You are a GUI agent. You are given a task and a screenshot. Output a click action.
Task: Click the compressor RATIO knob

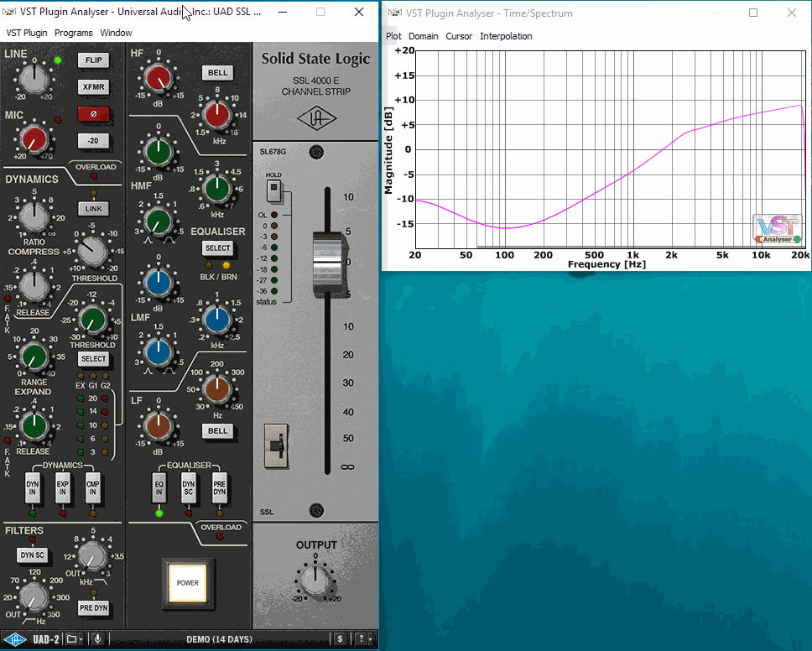[x=34, y=216]
